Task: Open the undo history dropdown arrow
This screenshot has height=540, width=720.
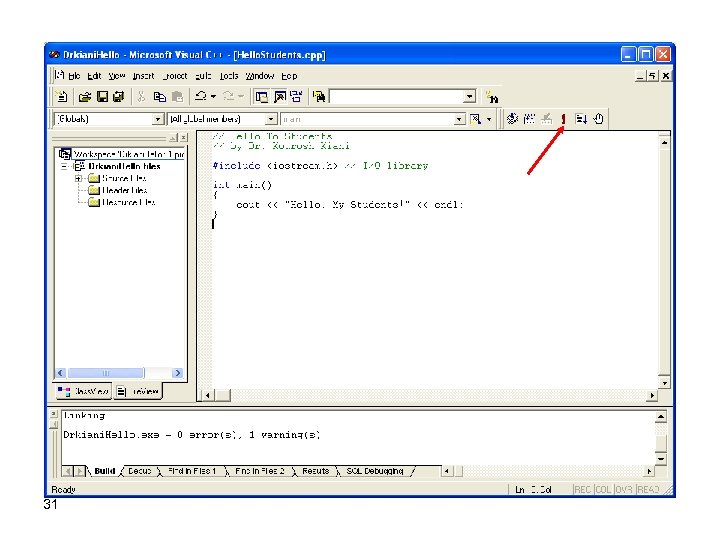Action: pyautogui.click(x=214, y=96)
